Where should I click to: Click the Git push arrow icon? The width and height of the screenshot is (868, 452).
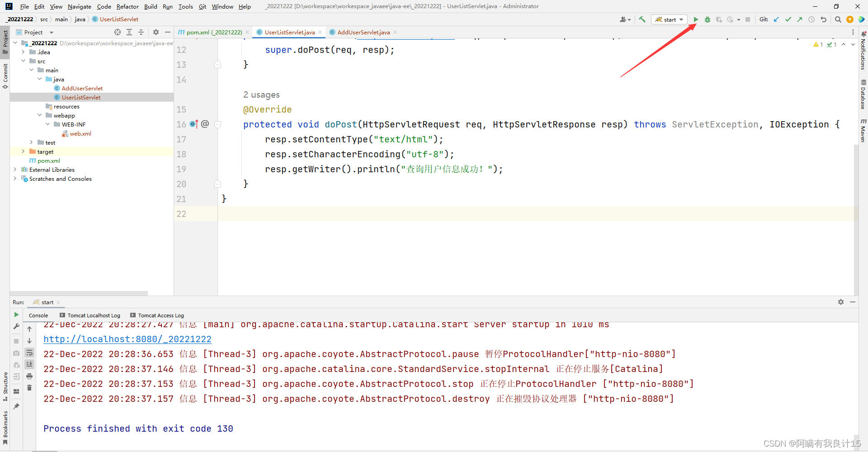(800, 19)
